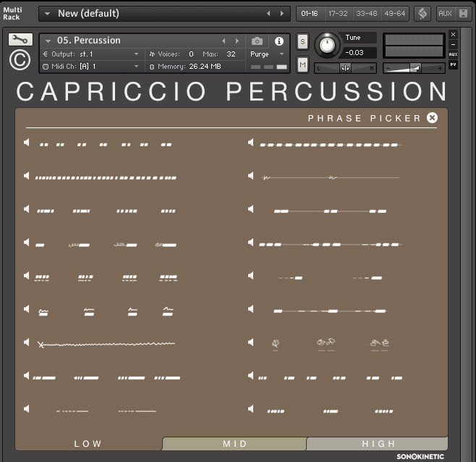Show instrument info via the i icon
The height and width of the screenshot is (462, 476).
(x=279, y=41)
